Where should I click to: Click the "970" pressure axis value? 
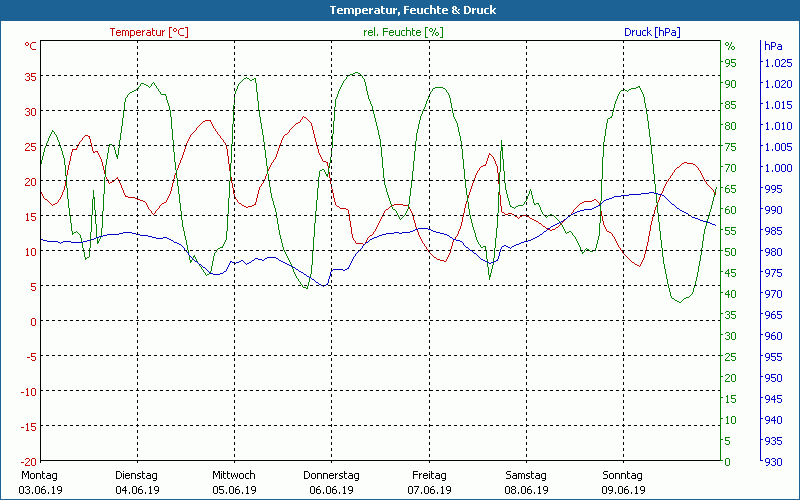(773, 294)
